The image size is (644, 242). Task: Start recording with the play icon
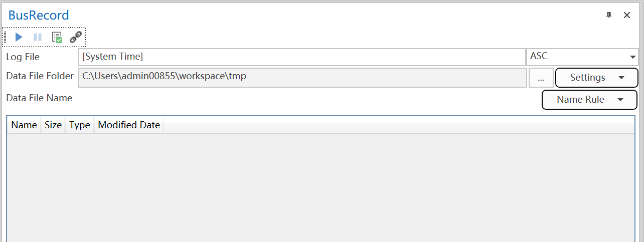click(19, 37)
